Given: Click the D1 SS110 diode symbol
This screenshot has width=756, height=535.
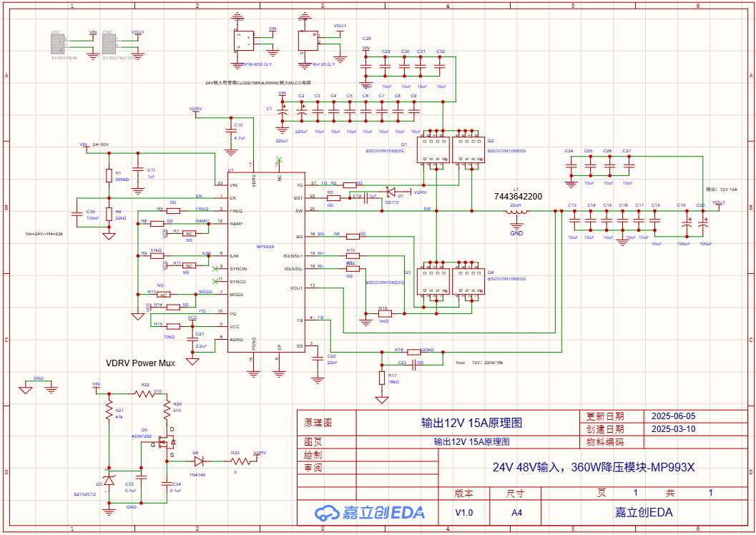Looking at the screenshot, I should 391,192.
